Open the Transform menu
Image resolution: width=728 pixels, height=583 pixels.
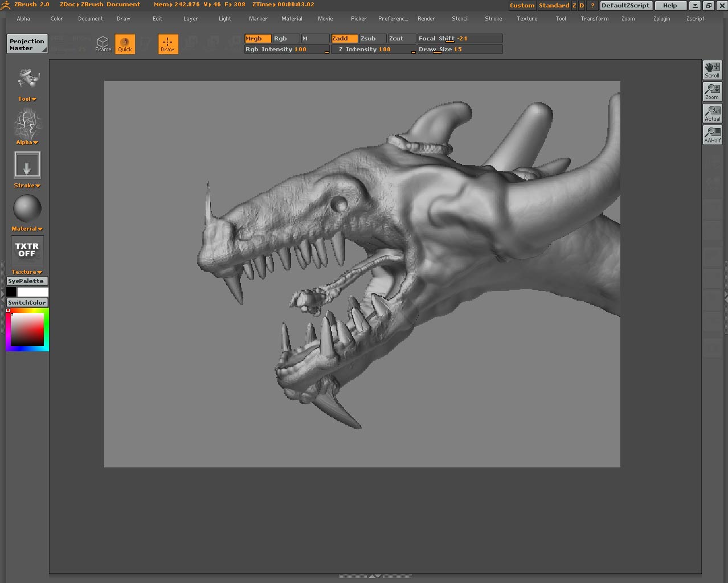tap(594, 19)
